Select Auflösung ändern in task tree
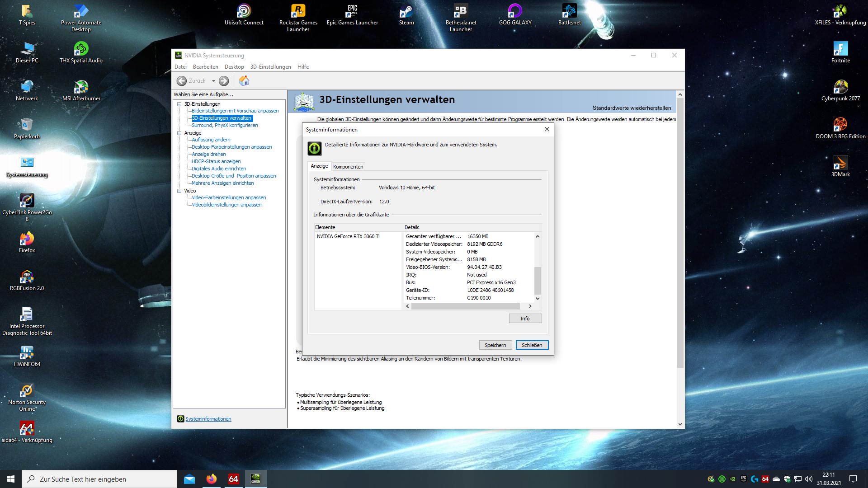 click(x=211, y=140)
